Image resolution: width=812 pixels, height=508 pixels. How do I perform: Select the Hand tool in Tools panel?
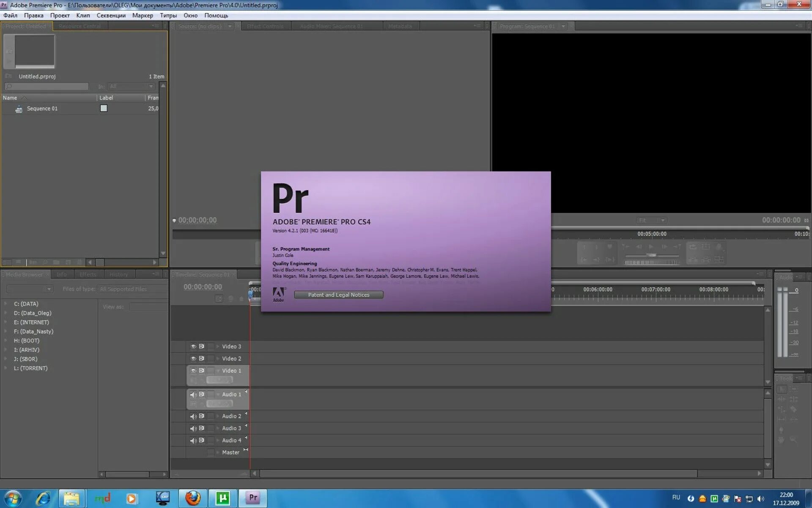[x=781, y=440]
